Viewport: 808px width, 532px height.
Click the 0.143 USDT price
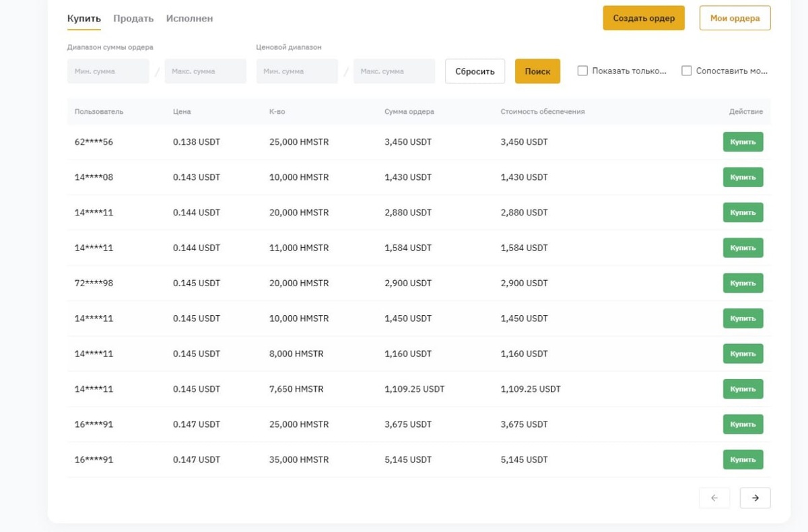point(197,177)
